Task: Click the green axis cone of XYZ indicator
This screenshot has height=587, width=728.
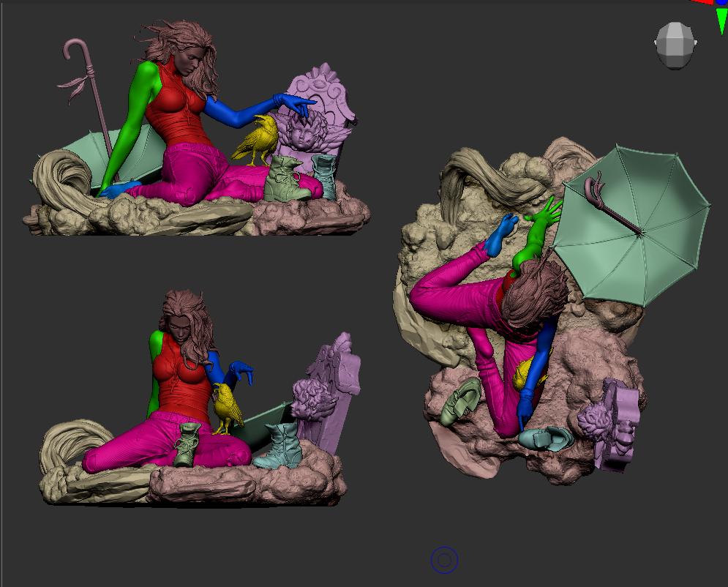Action: tap(722, 21)
